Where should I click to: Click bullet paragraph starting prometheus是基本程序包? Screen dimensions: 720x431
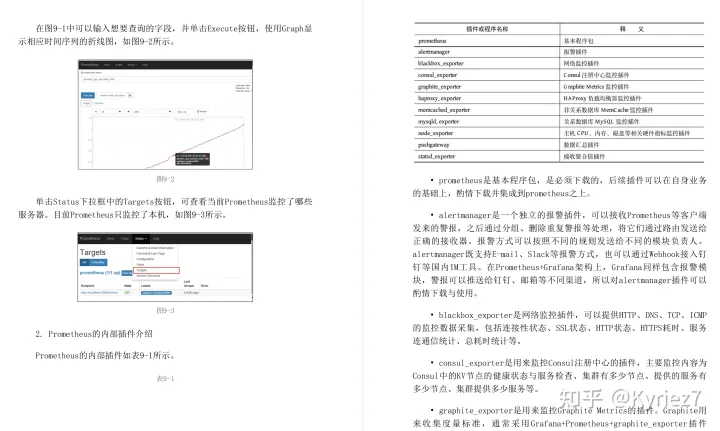tap(559, 187)
